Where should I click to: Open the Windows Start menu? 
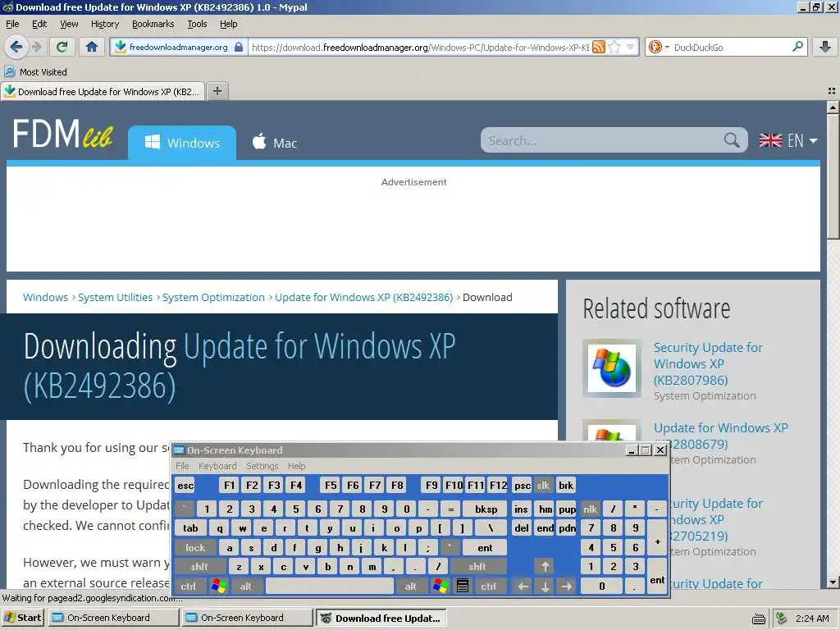click(x=24, y=618)
